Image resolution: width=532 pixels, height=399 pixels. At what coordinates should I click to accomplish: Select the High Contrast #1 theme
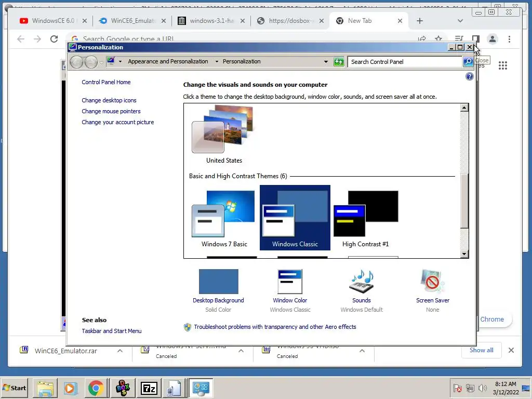365,218
